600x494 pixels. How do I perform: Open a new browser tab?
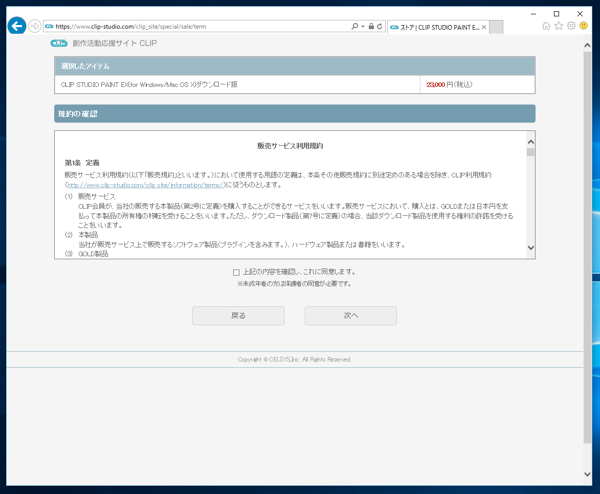tap(496, 27)
